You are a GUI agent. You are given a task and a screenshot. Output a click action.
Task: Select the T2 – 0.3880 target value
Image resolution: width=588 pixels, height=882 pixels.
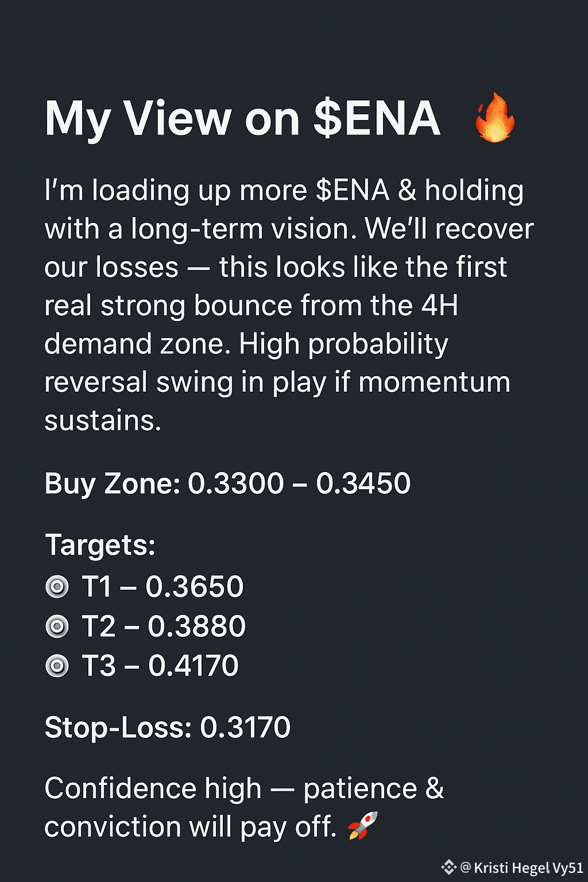pos(164,626)
